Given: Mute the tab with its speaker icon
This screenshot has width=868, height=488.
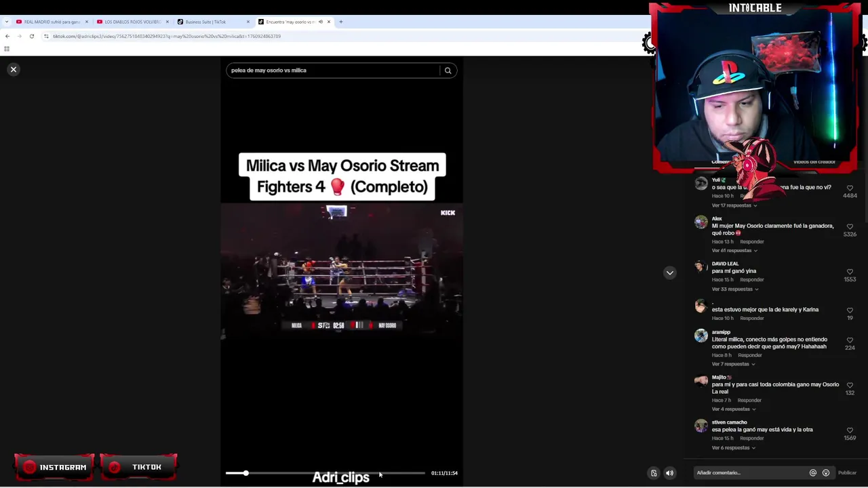Looking at the screenshot, I should click(321, 22).
